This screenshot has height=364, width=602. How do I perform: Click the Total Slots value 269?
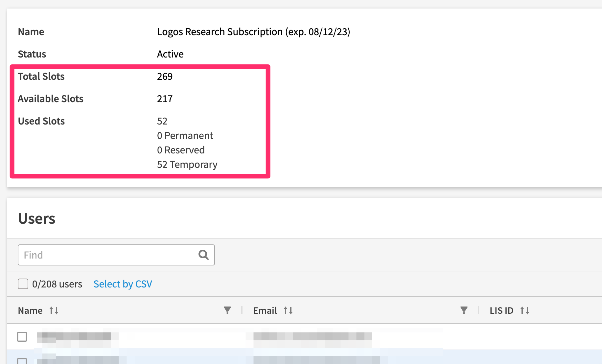(165, 77)
